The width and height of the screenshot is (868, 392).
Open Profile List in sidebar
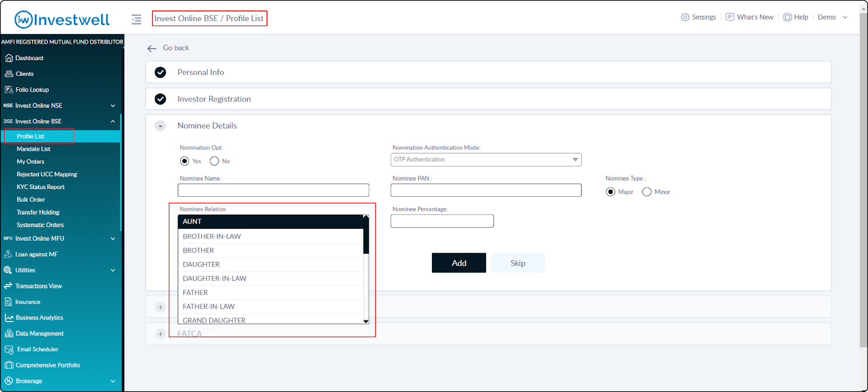[x=30, y=137]
